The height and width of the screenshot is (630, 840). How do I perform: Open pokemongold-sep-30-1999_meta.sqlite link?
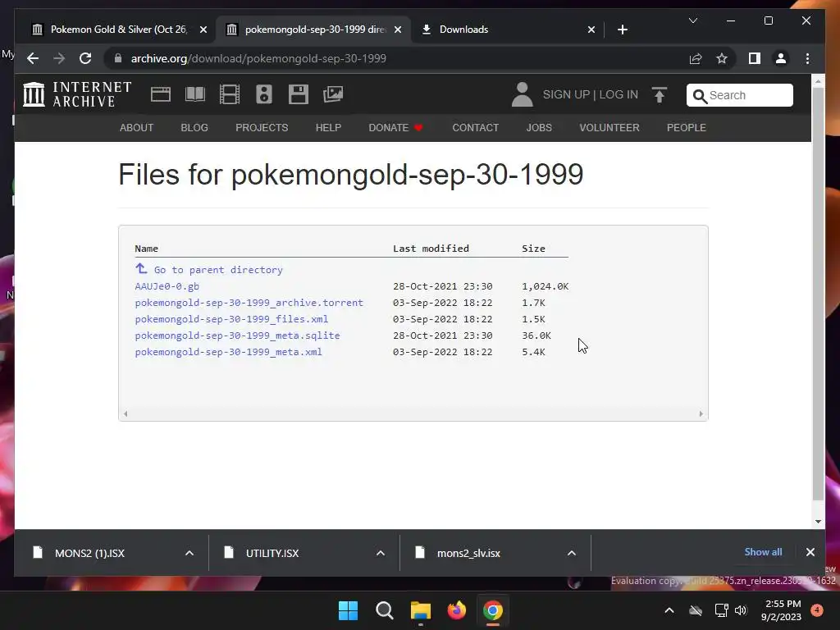click(x=237, y=336)
